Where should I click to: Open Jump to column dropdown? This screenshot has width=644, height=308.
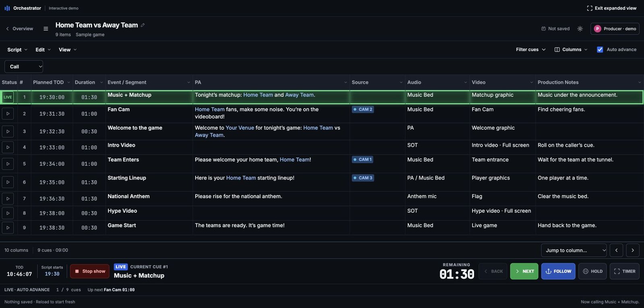pos(574,250)
